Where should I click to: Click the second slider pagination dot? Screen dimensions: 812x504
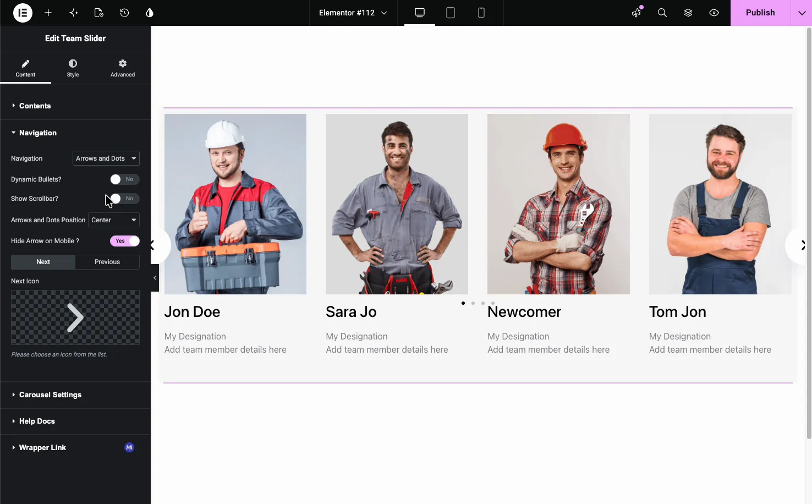473,303
